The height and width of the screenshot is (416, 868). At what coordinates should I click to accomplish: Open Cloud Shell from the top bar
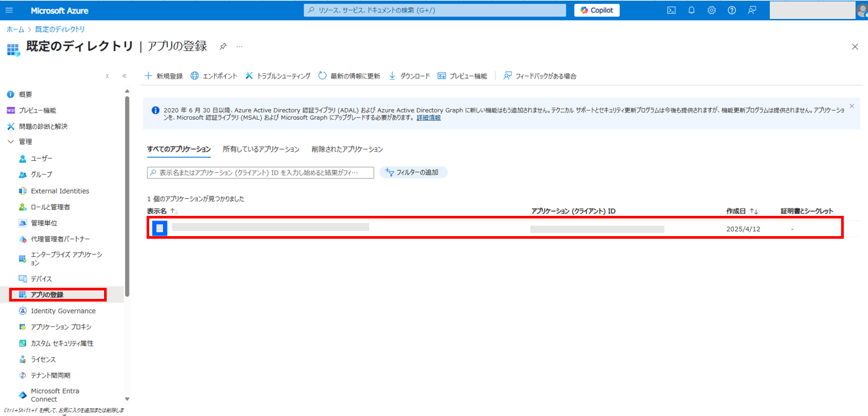671,10
